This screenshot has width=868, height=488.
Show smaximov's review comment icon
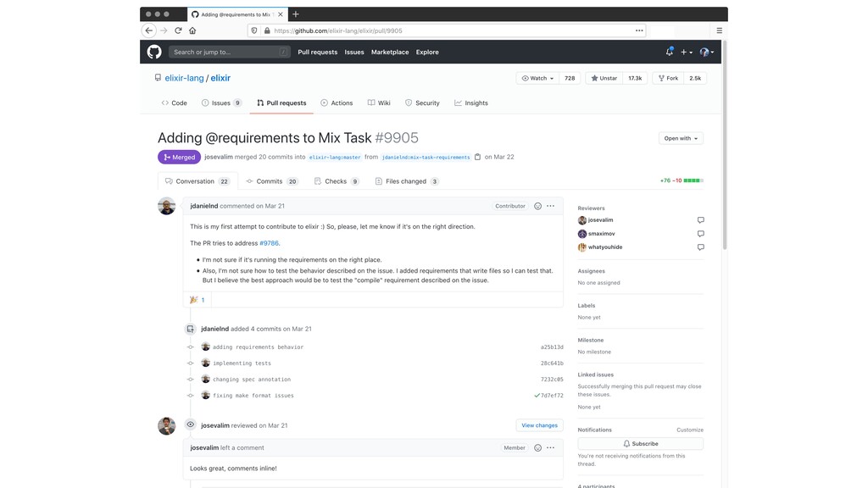[x=701, y=234]
